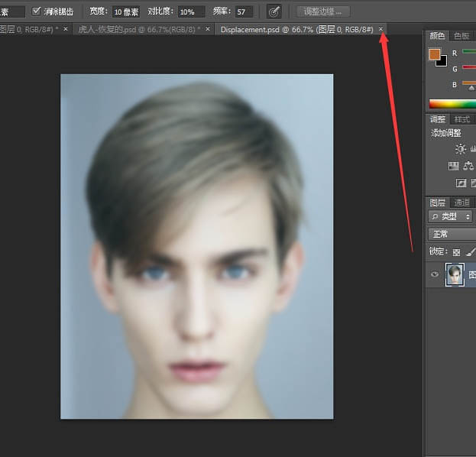This screenshot has width=476, height=457.
Task: Add a Vibrance adjustment via gradient square icon
Action: point(453,166)
